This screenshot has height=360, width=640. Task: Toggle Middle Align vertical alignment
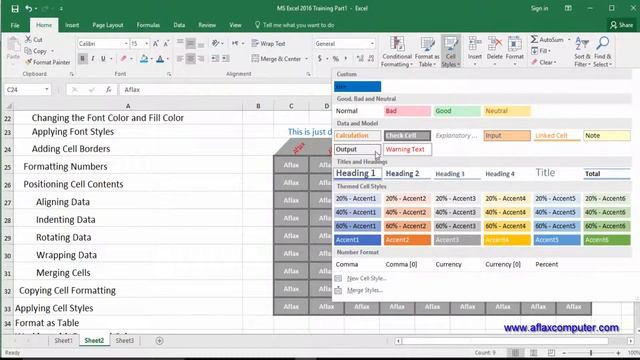pyautogui.click(x=190, y=43)
